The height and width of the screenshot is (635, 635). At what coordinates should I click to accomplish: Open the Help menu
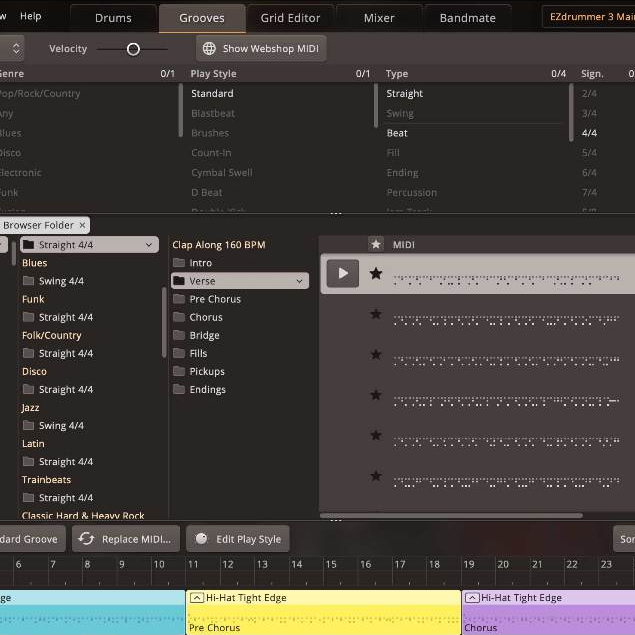31,16
